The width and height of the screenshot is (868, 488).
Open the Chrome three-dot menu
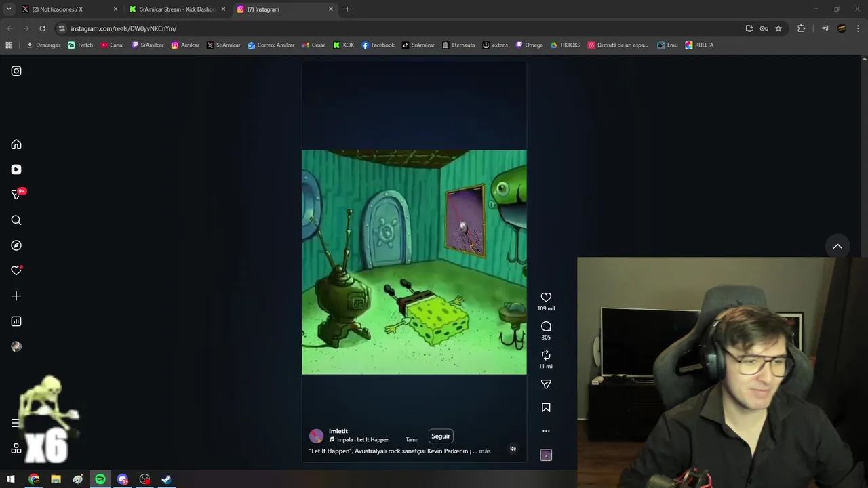point(858,28)
